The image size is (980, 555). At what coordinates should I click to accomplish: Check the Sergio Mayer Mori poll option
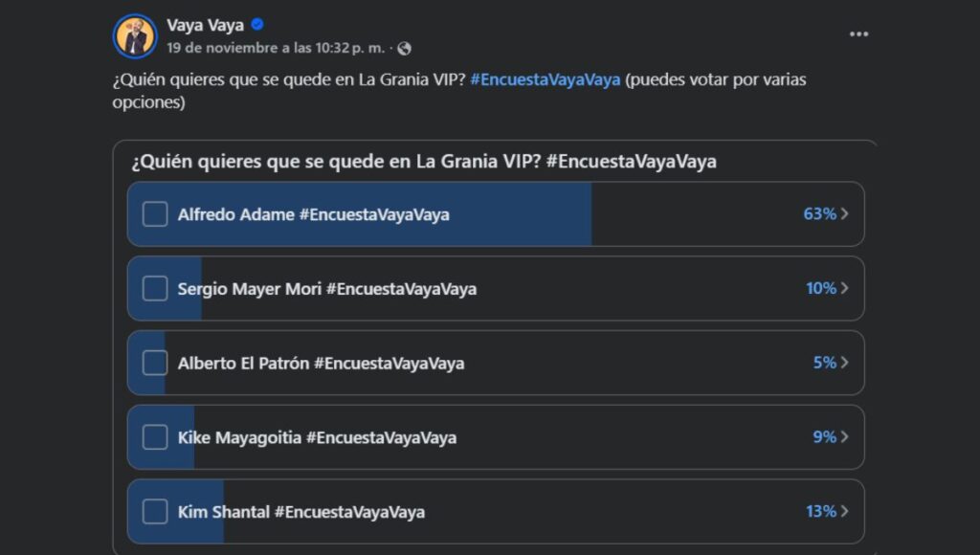coord(153,288)
